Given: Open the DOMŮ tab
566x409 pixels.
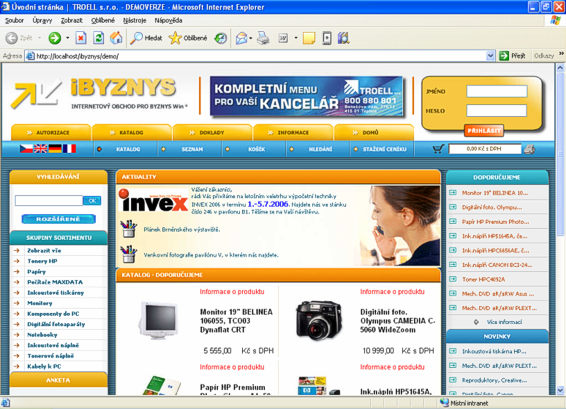Looking at the screenshot, I should click(374, 132).
